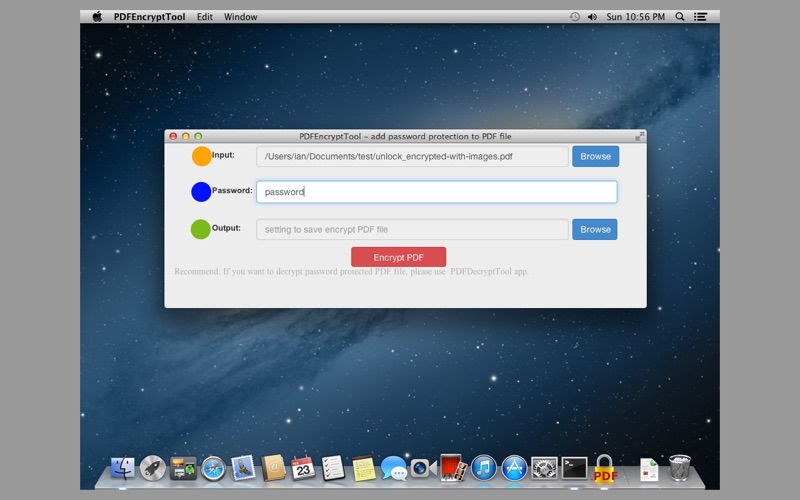Screen dimensions: 800x500
Task: Click the Input: label
Action: (x=223, y=155)
